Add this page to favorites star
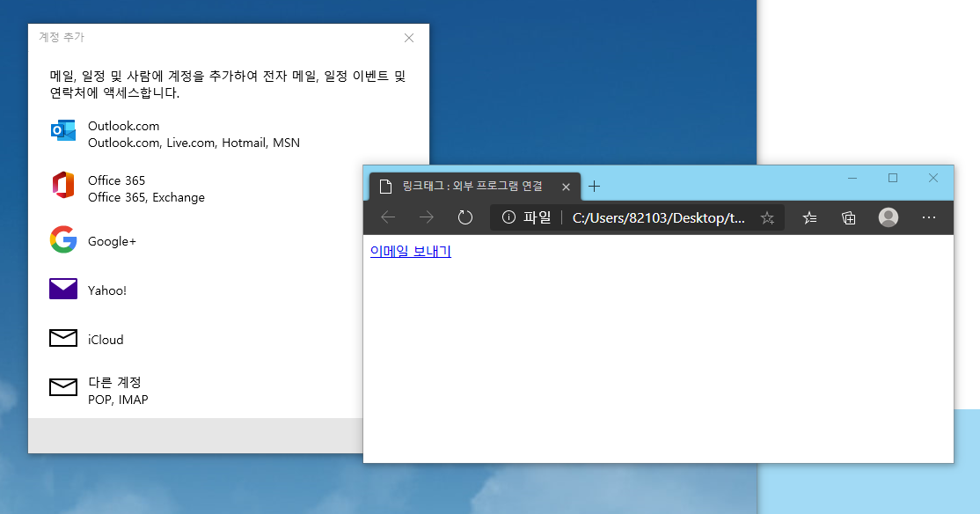 (x=767, y=217)
